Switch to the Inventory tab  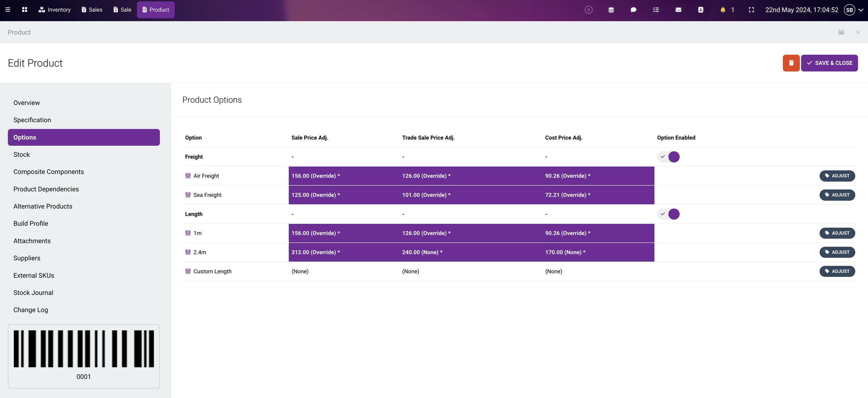click(x=55, y=10)
